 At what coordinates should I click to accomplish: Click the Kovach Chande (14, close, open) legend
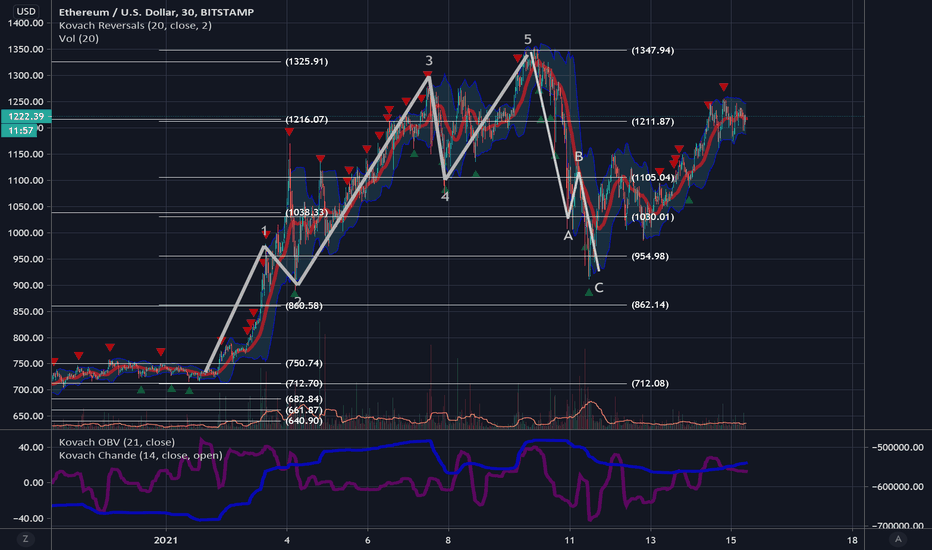[x=141, y=455]
